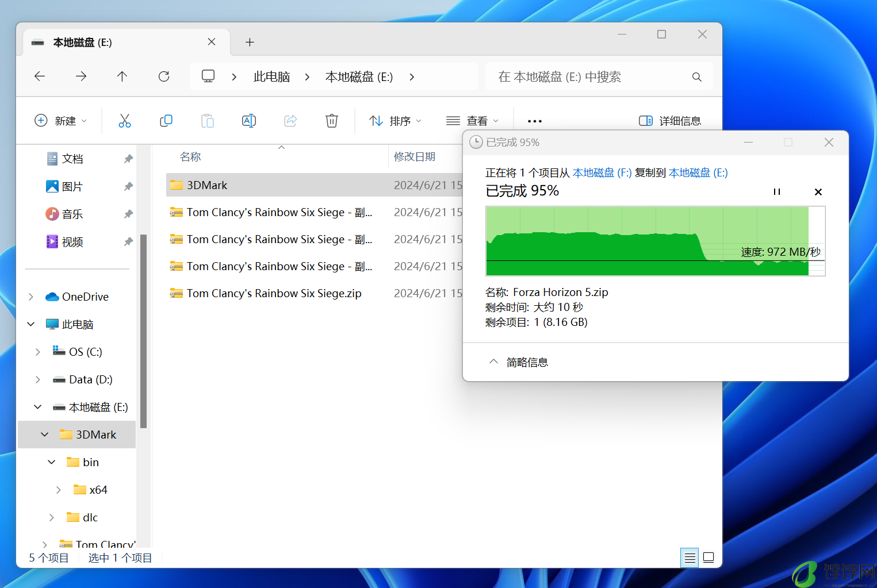Image resolution: width=877 pixels, height=588 pixels.
Task: Click the Rename icon in toolbar
Action: (x=249, y=121)
